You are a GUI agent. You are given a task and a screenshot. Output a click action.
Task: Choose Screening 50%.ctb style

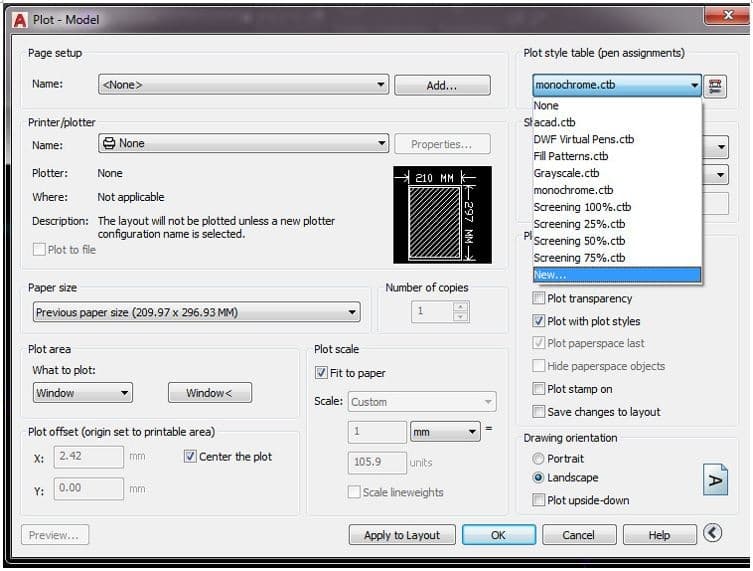[617, 241]
